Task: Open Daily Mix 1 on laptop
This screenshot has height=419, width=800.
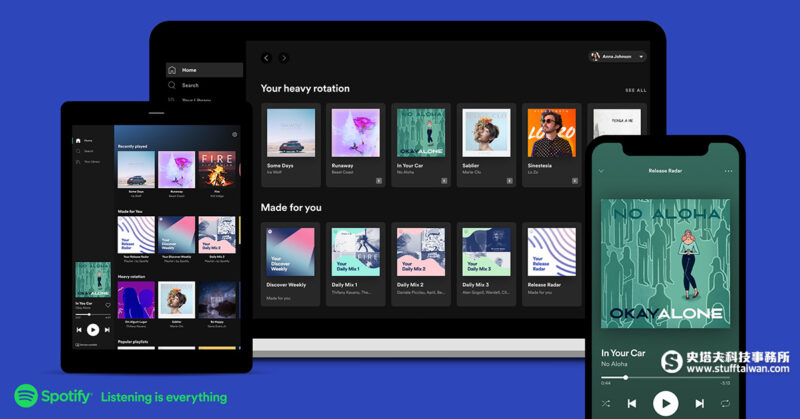Action: pyautogui.click(x=356, y=264)
